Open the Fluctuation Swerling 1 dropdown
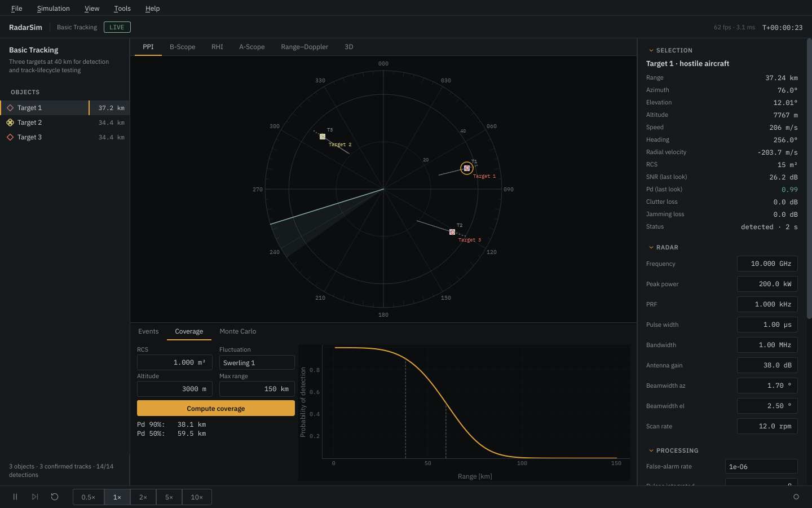Viewport: 812px width, 508px height. pyautogui.click(x=257, y=362)
